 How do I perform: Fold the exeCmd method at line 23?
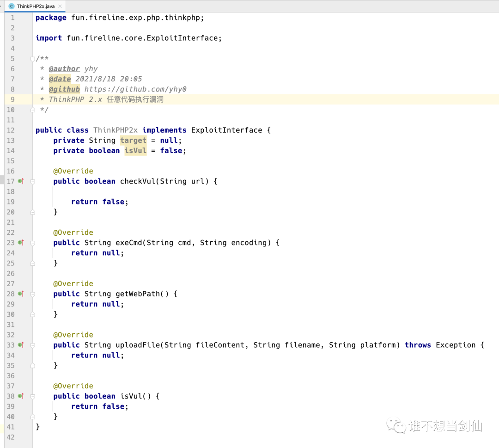pos(32,243)
